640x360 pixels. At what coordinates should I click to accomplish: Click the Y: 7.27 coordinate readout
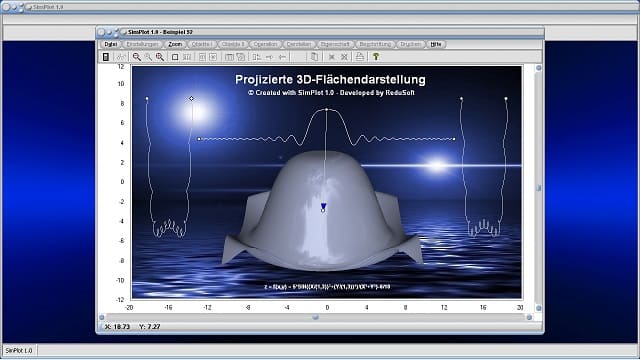point(149,327)
